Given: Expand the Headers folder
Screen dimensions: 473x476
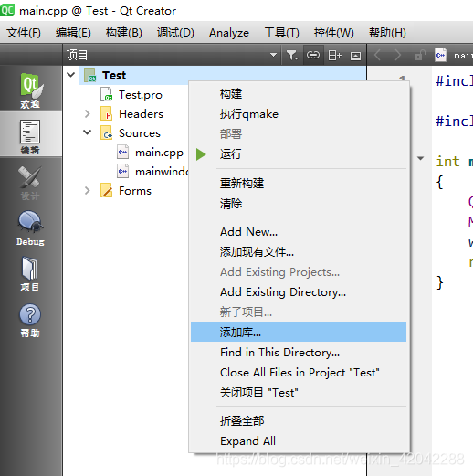Looking at the screenshot, I should pyautogui.click(x=88, y=113).
